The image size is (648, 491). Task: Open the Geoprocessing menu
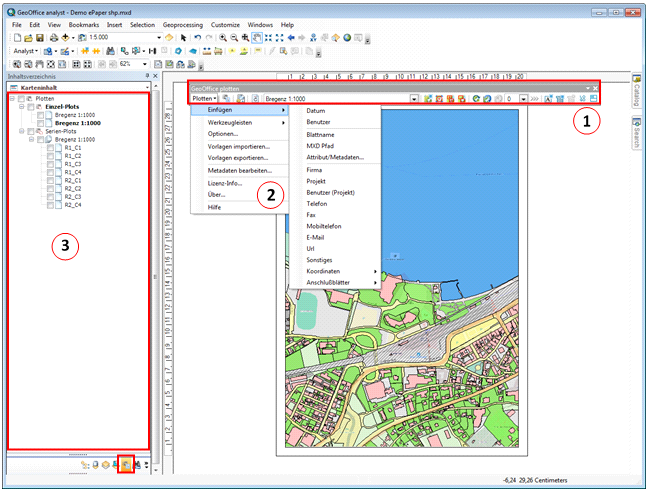[x=183, y=24]
